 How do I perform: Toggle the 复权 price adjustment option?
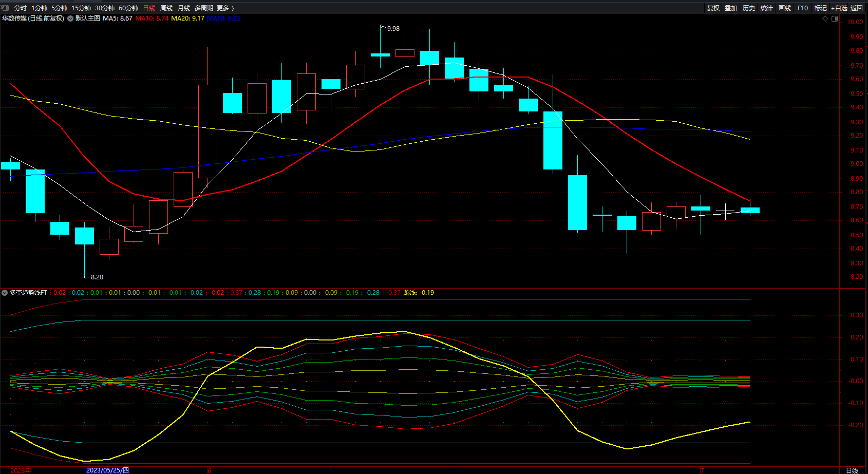713,8
